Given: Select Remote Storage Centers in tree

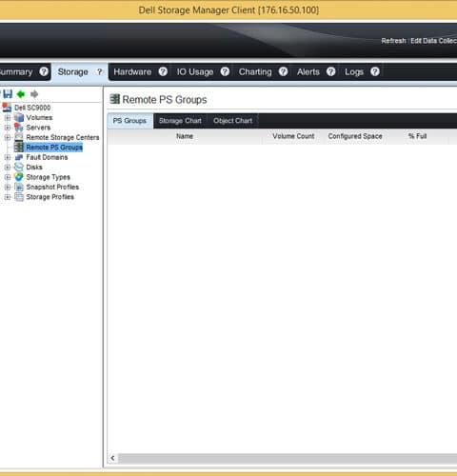Looking at the screenshot, I should 63,137.
